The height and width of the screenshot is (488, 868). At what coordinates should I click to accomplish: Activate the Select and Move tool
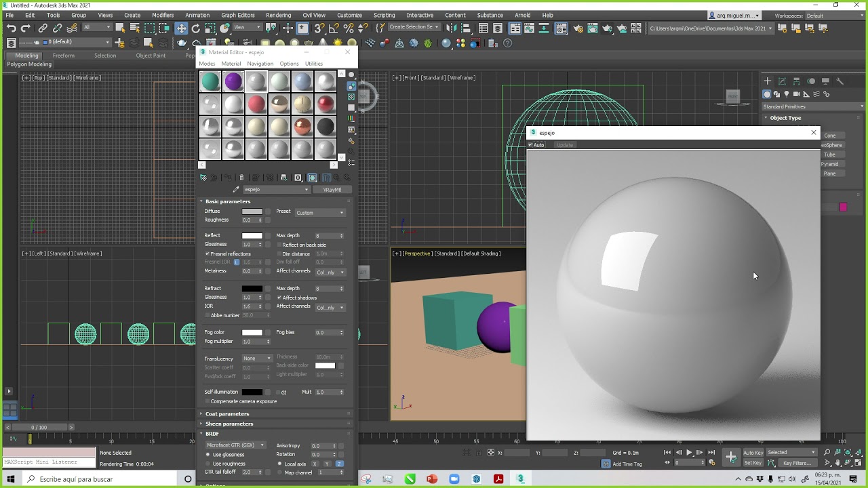181,28
